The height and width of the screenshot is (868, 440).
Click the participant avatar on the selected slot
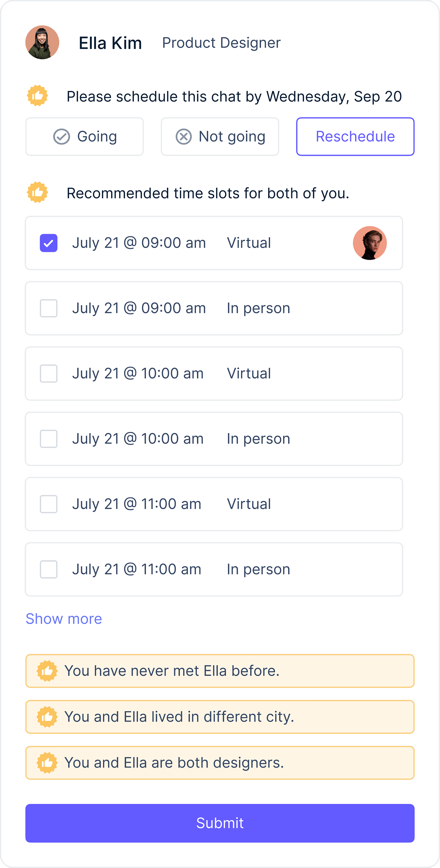369,243
